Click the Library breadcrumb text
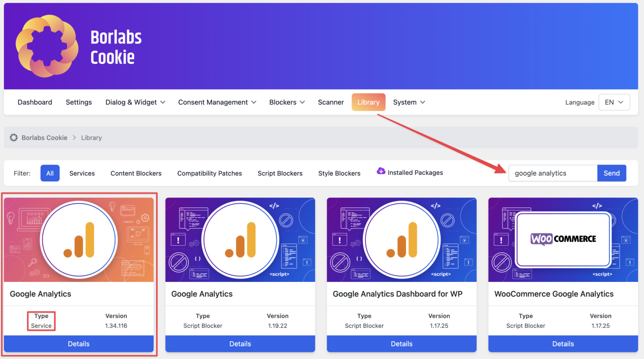The width and height of the screenshot is (644, 359). coord(91,138)
